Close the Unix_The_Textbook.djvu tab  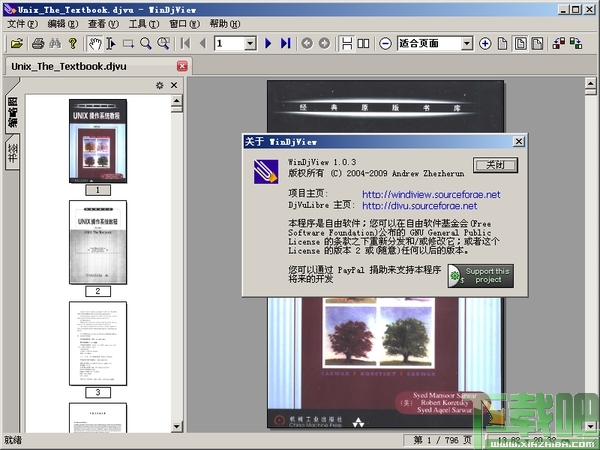(182, 66)
